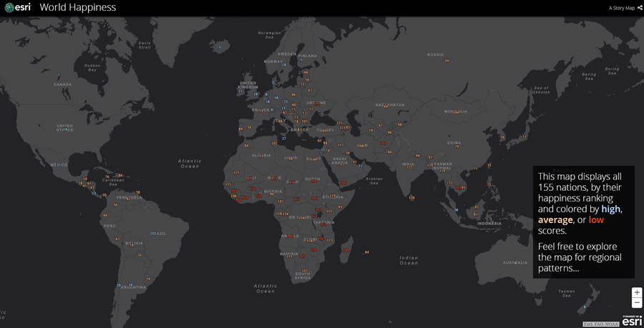Click the Arabian Sea label
644x328 pixels.
(x=374, y=181)
